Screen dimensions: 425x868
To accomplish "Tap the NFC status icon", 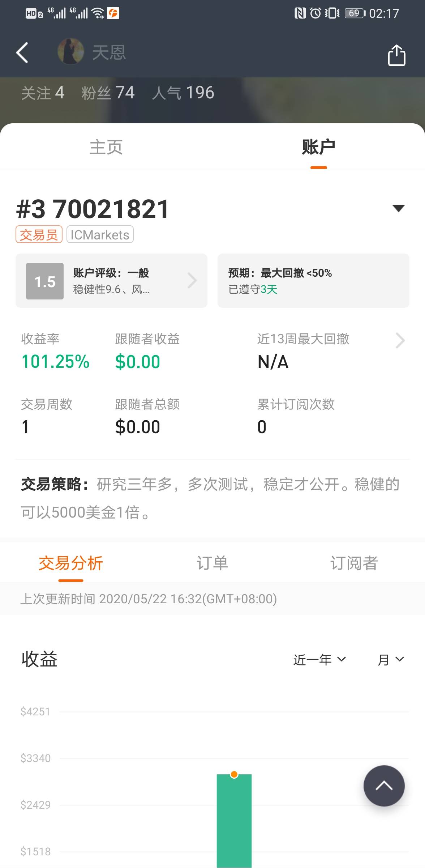I will tap(300, 13).
